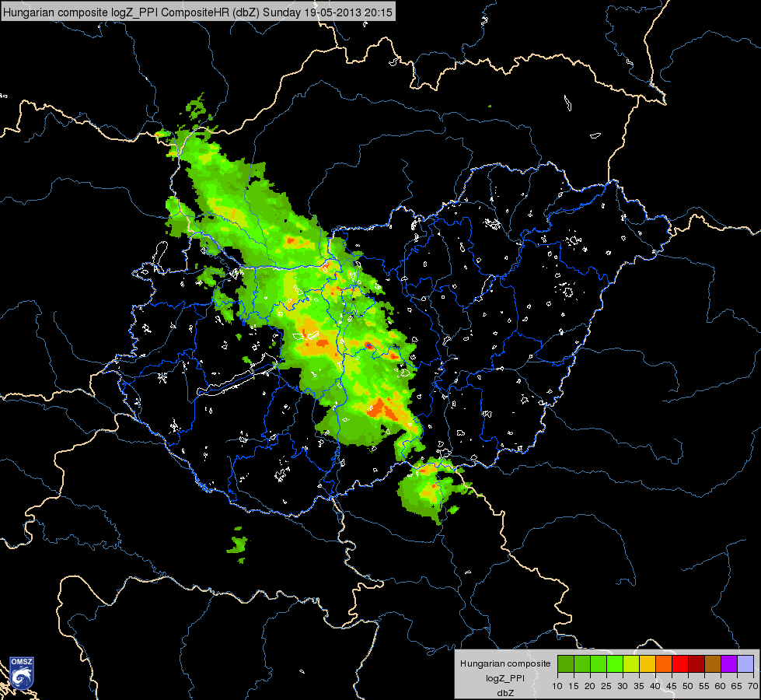Select the brown 55-60 dBZ legend swatch

click(713, 663)
